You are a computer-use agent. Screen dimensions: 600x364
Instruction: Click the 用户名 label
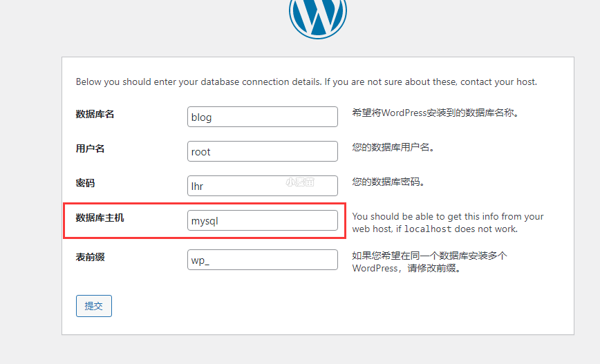pyautogui.click(x=91, y=149)
